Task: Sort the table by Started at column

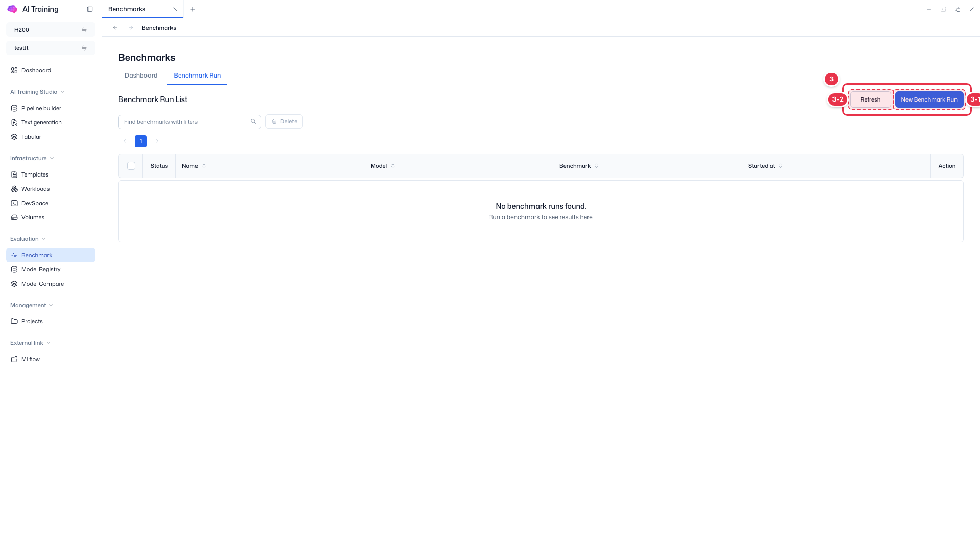Action: pos(780,166)
